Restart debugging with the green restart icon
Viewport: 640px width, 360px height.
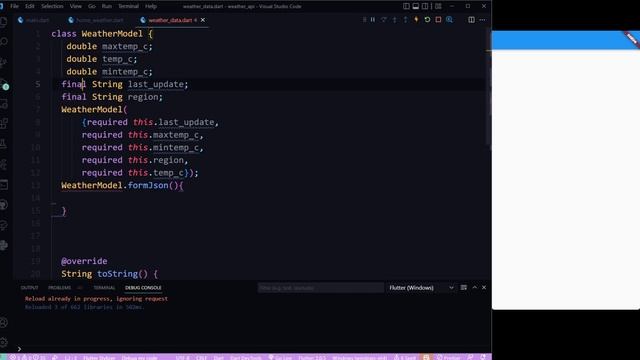(427, 20)
